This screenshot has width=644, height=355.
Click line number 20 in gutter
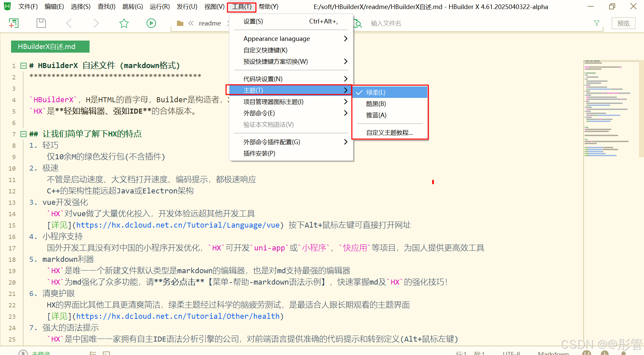[12, 282]
